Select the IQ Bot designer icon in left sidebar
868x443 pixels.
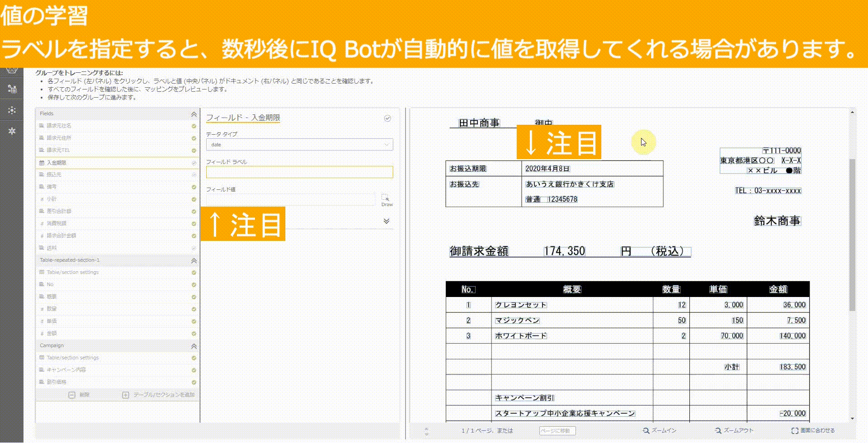[x=12, y=68]
